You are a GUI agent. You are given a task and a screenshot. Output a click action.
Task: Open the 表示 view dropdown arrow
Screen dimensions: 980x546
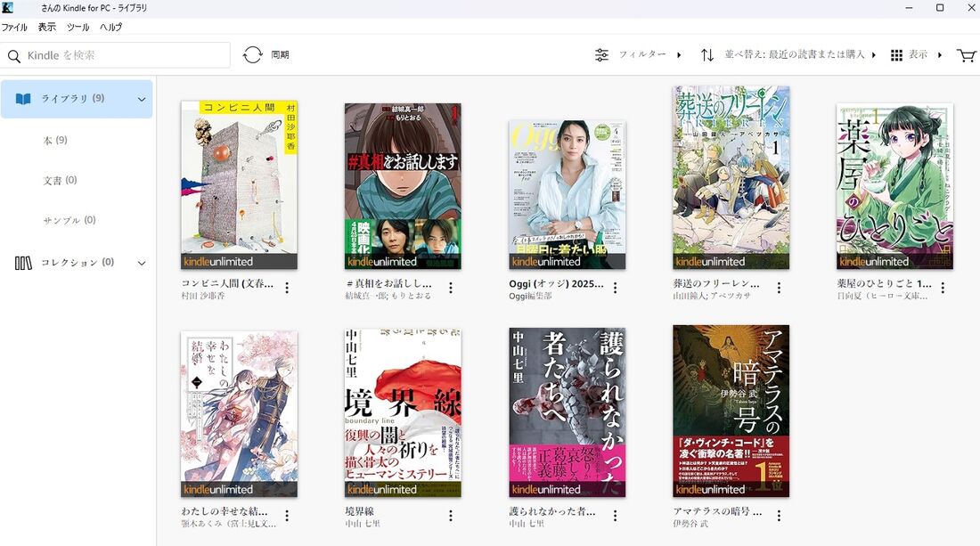point(939,55)
